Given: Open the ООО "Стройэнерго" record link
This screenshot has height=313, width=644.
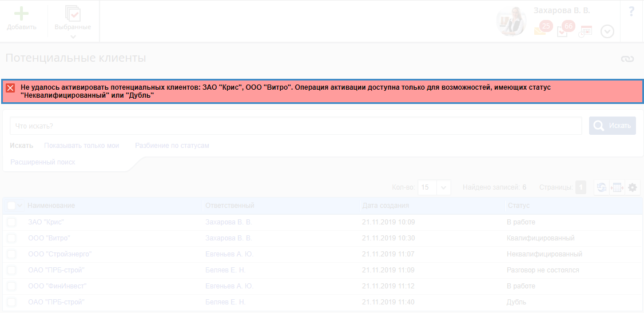Looking at the screenshot, I should coord(60,254).
